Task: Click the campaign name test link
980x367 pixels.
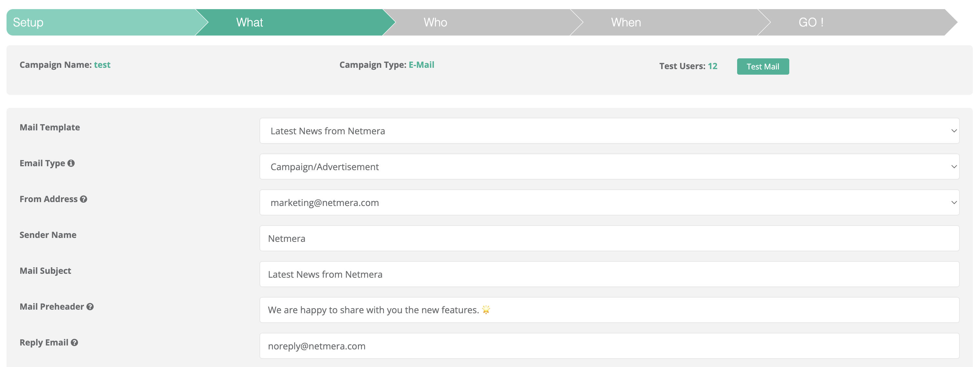Action: point(102,65)
